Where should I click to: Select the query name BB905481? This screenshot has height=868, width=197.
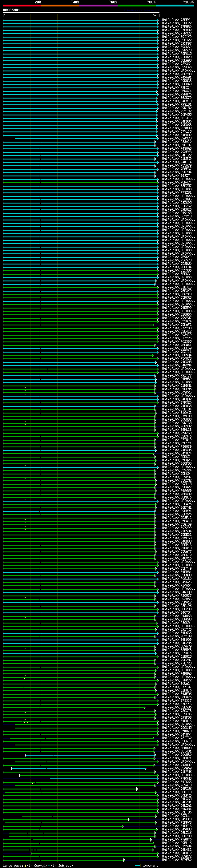[x=11, y=10]
